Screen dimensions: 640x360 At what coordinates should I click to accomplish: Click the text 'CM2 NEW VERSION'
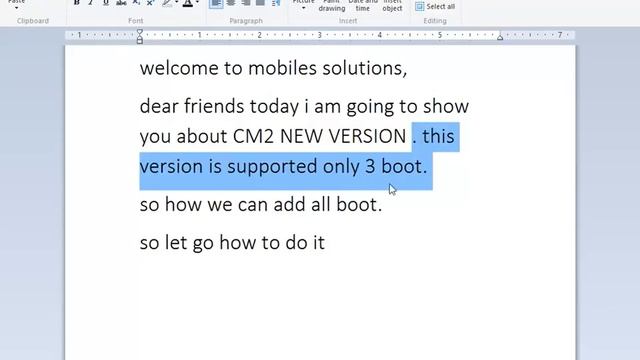click(x=319, y=136)
